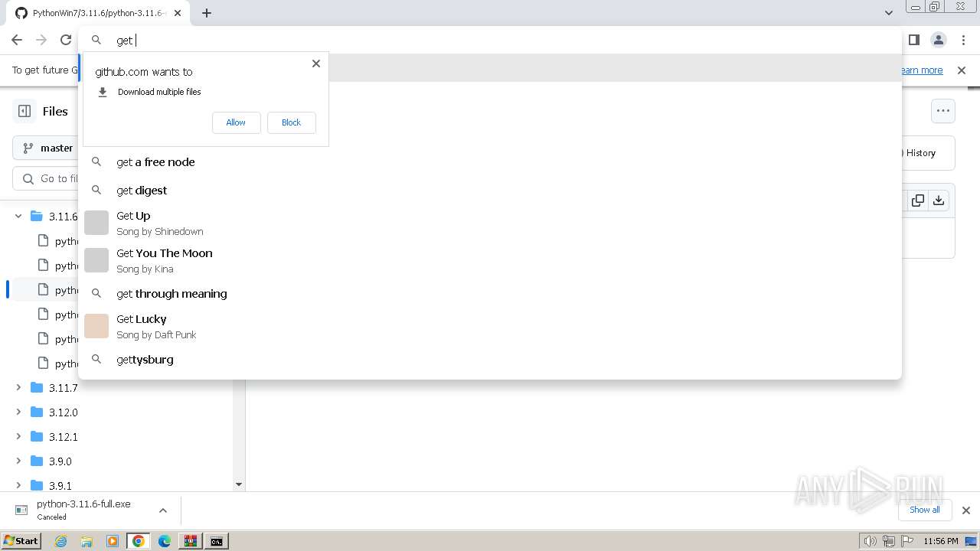Expand the 3.9.0 folder
The image size is (980, 551).
[x=18, y=461]
